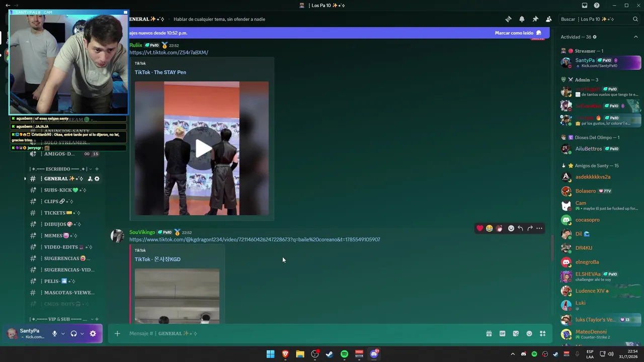Click Marcar como leído button
The width and height of the screenshot is (644, 362).
pyautogui.click(x=518, y=33)
